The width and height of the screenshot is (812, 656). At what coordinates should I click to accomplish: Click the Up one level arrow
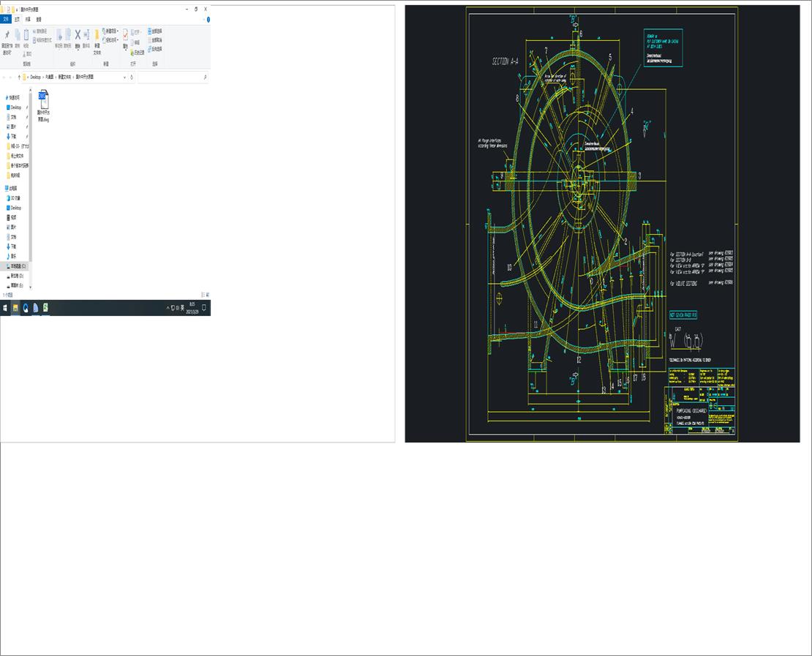point(19,77)
